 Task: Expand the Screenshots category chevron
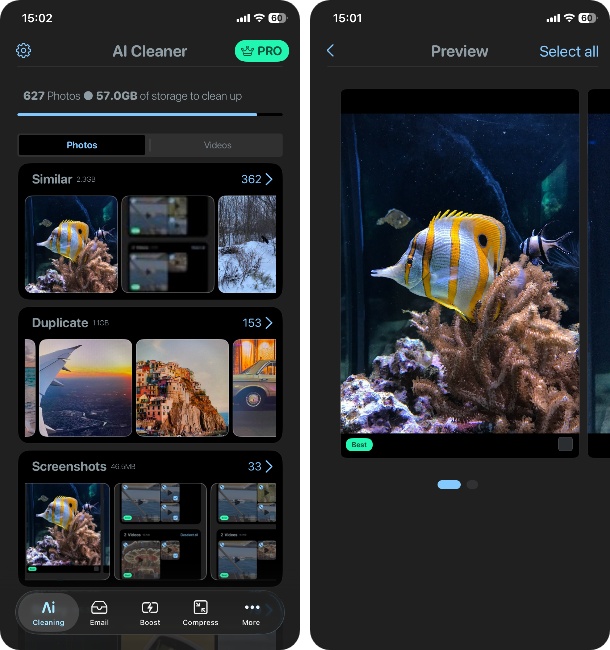point(269,467)
